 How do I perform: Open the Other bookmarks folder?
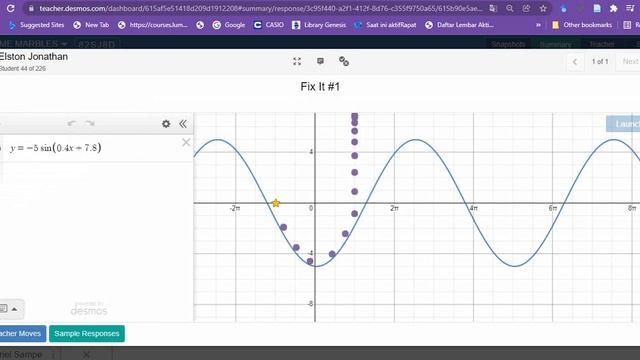pyautogui.click(x=582, y=25)
